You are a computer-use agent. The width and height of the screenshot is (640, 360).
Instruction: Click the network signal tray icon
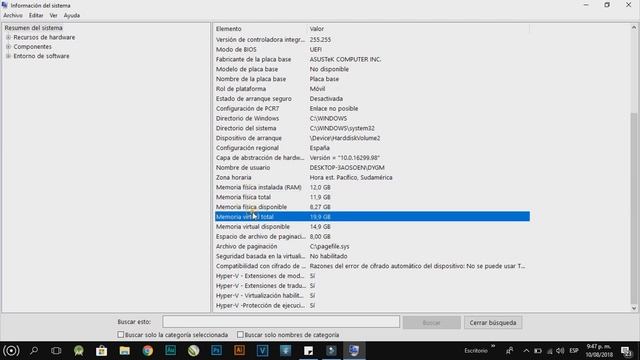coord(549,351)
